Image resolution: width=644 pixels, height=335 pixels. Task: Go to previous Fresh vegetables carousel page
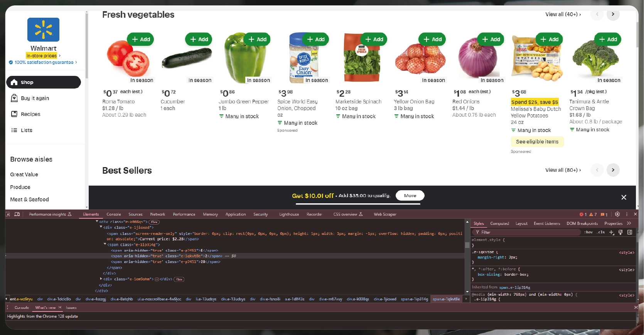click(x=597, y=14)
